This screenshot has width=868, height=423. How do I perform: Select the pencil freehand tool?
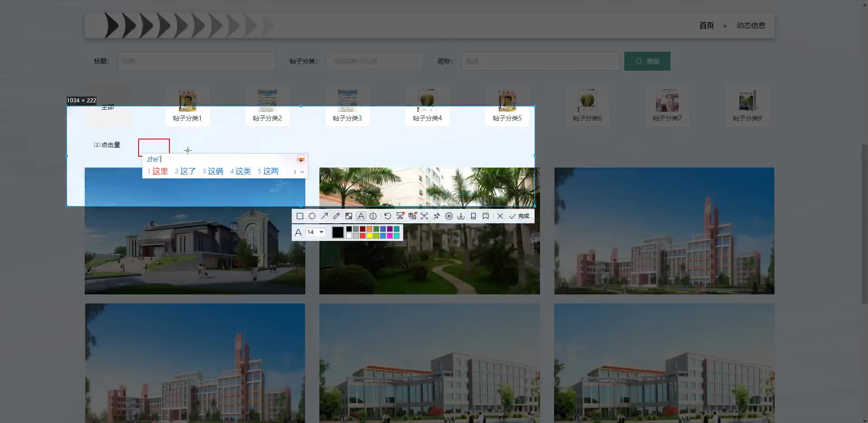337,216
